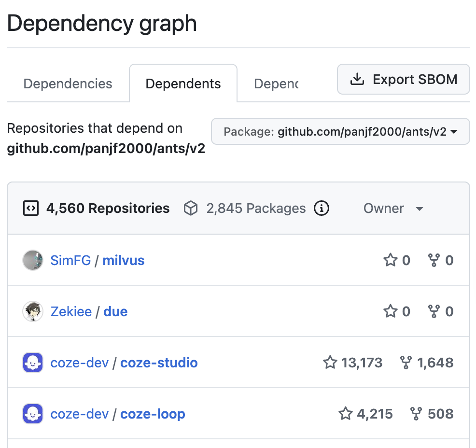The image size is (476, 448).
Task: Click the fork icon for coze-studio
Action: pos(406,363)
